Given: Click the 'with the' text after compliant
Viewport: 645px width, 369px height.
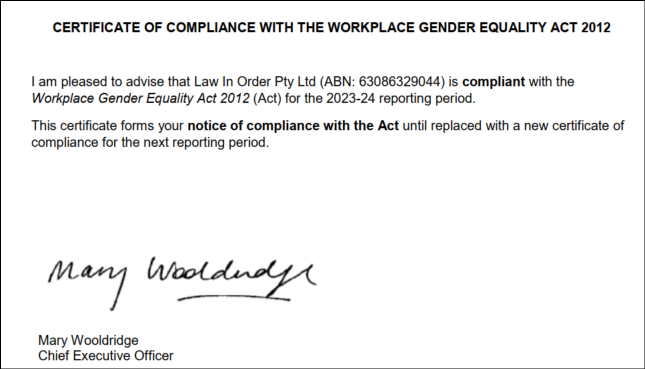Looking at the screenshot, I should [x=551, y=81].
